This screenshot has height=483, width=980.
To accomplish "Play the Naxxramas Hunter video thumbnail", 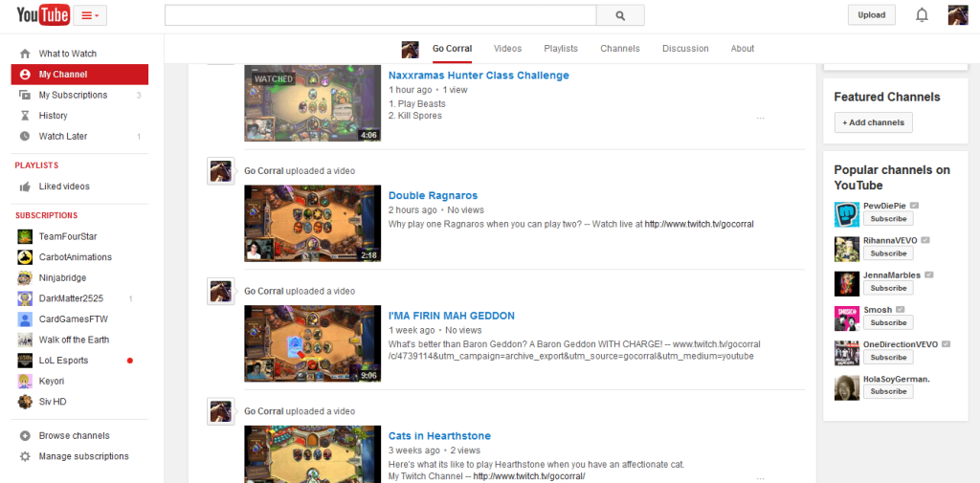I will point(313,103).
